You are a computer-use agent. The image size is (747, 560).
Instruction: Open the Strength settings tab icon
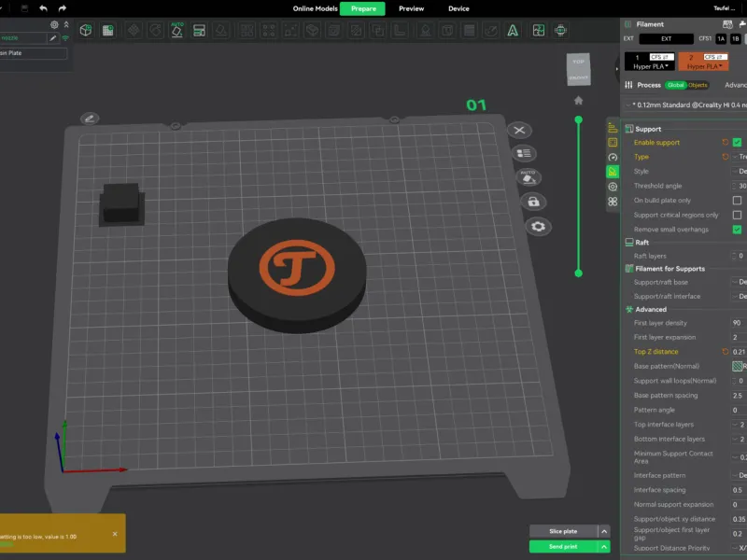[x=613, y=143]
